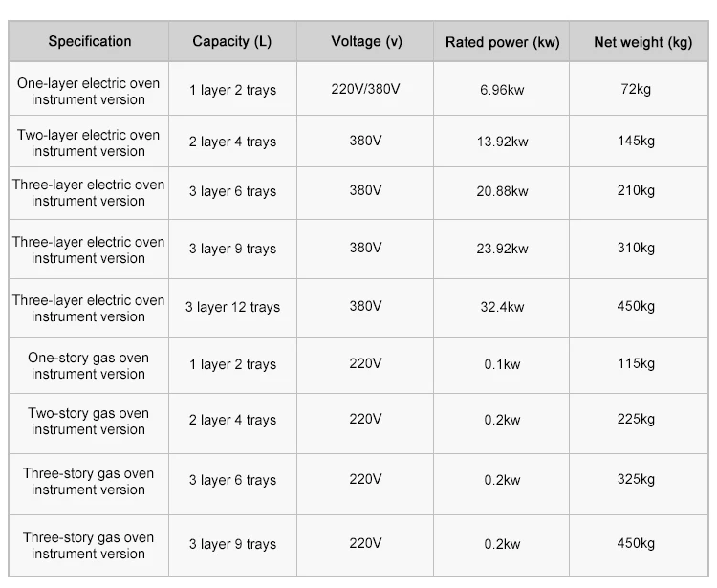This screenshot has width=717, height=588.
Task: Select the Two-layer electric oven specification cell
Action: tap(89, 142)
